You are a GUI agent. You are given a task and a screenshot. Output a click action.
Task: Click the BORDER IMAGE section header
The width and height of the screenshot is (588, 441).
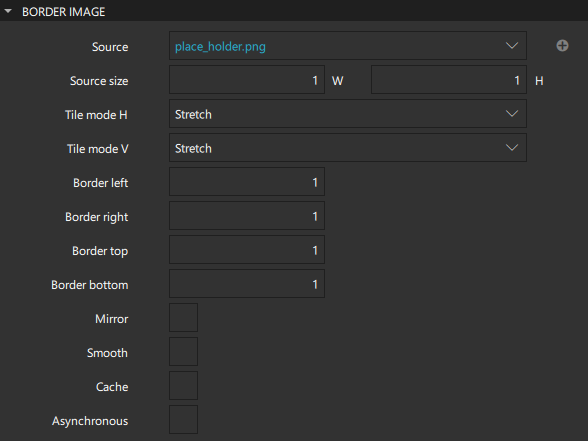63,12
